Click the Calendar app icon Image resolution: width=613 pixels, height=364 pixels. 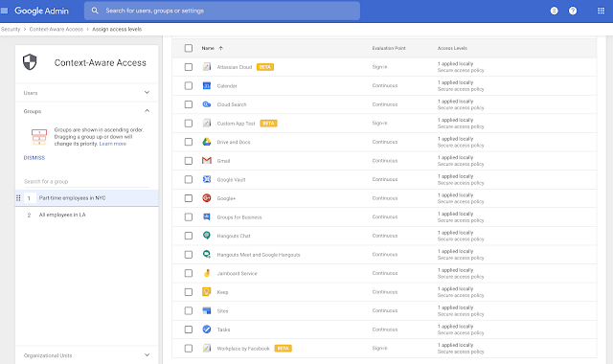click(x=207, y=85)
